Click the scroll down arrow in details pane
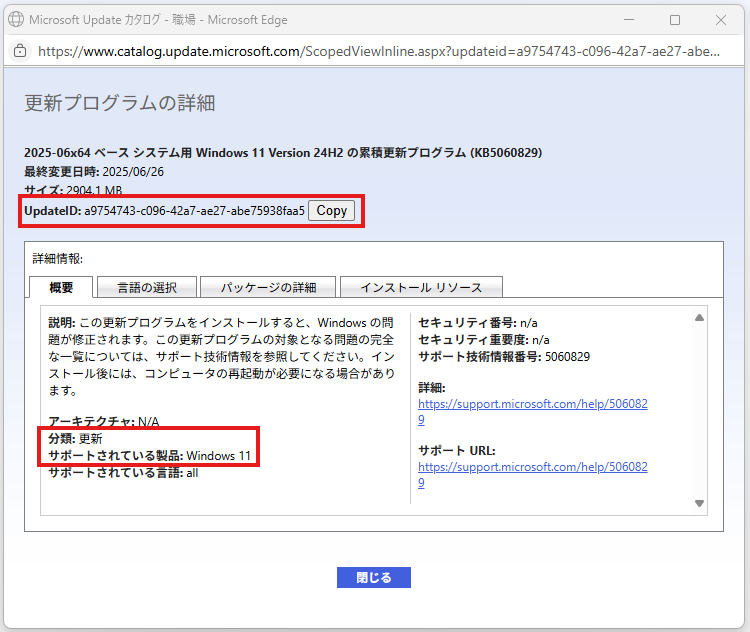Viewport: 750px width, 632px height. [x=699, y=503]
